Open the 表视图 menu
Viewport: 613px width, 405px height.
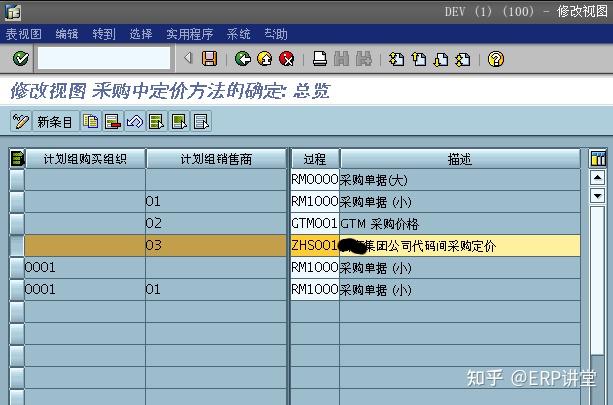23,34
